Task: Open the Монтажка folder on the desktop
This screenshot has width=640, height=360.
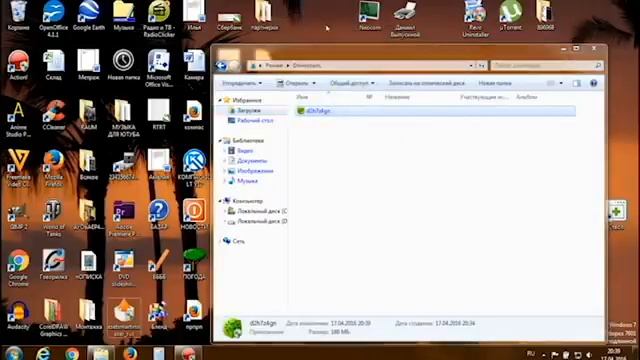Action: coord(89,314)
